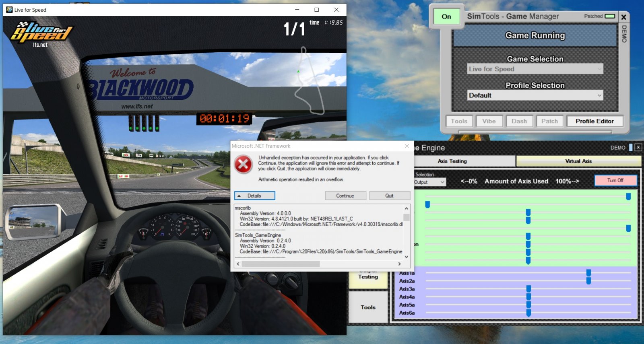The image size is (644, 344).
Task: Click the 'Amount of Axis Used' label
Action: [516, 181]
